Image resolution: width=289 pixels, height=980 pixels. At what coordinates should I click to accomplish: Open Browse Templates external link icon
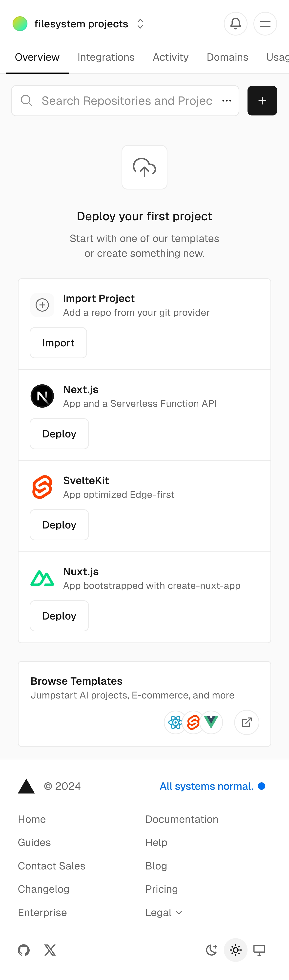pos(246,722)
